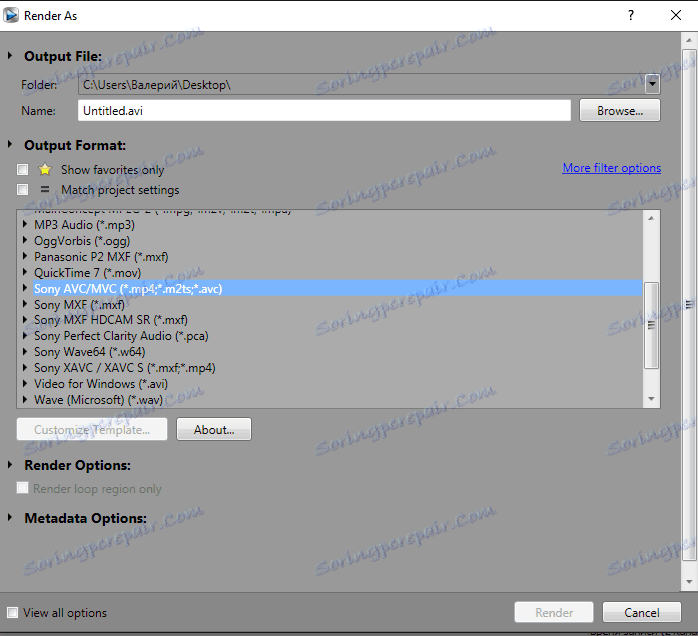Click the favorites star icon

tap(45, 170)
